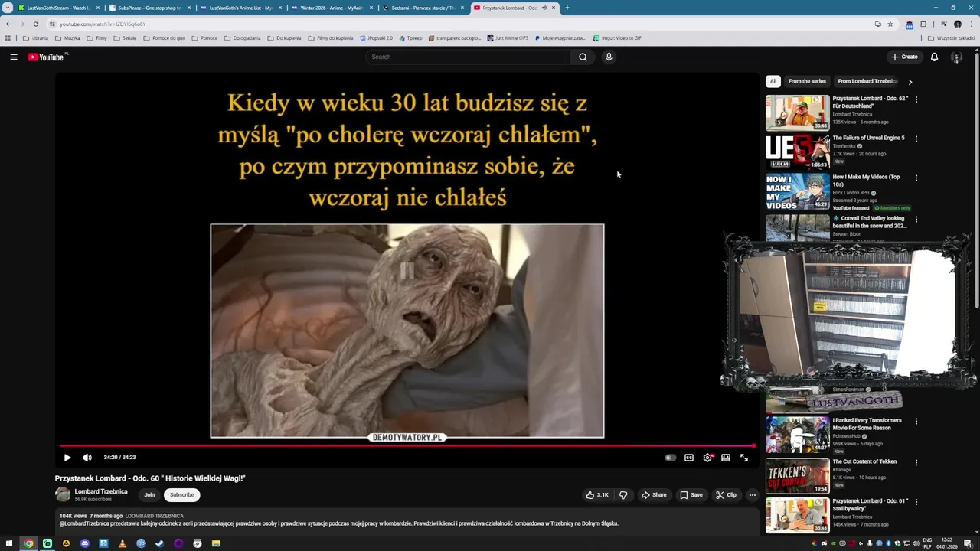980x551 pixels.
Task: Reload the page
Action: 35,24
